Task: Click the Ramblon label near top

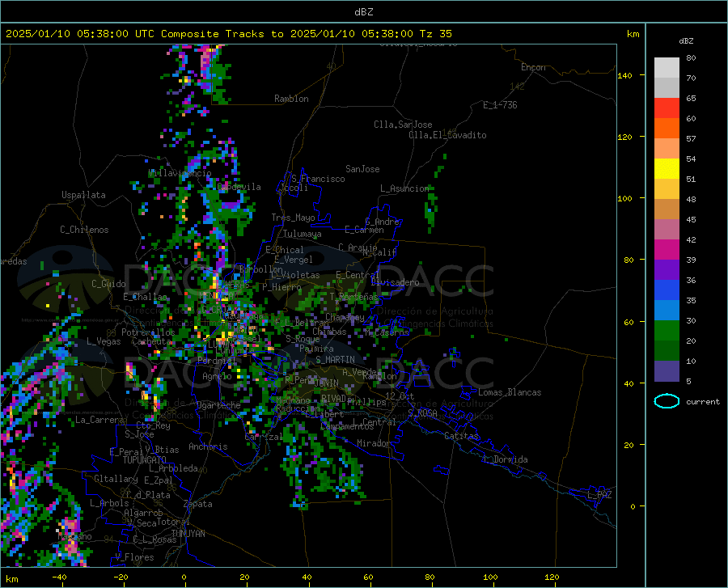Action: click(291, 99)
